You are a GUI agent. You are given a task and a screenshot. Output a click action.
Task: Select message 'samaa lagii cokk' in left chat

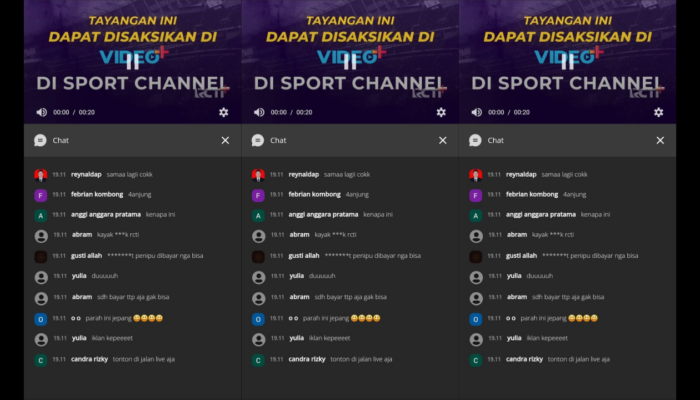tap(129, 175)
